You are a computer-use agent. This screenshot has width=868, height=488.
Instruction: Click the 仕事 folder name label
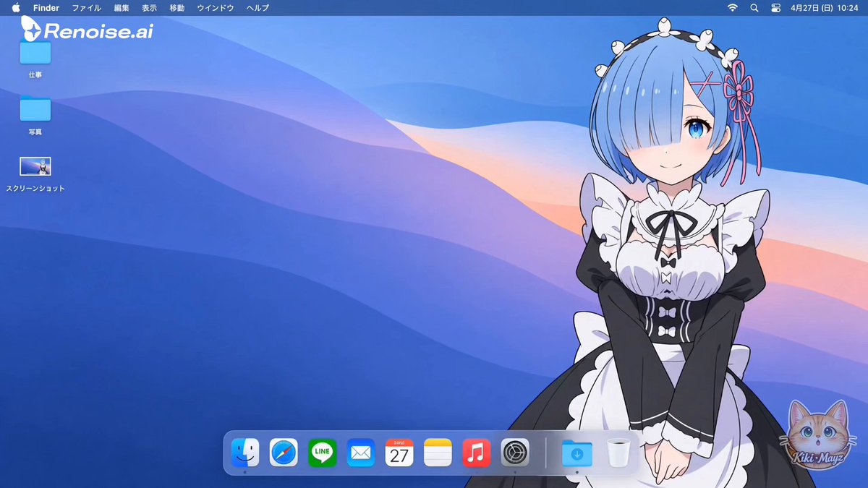(35, 74)
